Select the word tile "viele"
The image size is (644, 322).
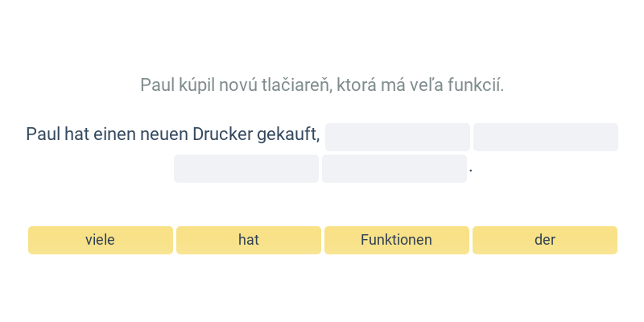point(100,240)
